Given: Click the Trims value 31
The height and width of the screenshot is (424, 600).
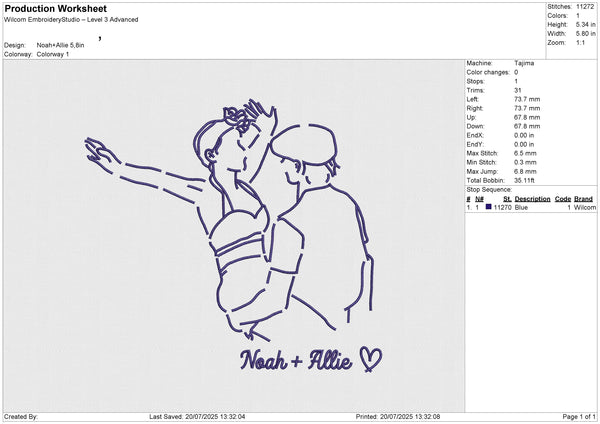Looking at the screenshot, I should coord(518,90).
